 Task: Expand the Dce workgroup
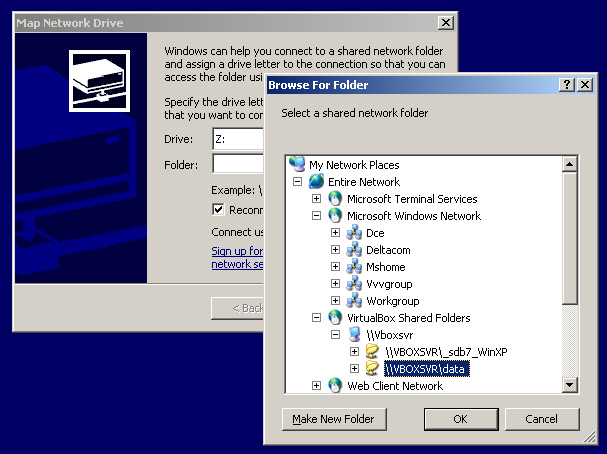pos(335,233)
